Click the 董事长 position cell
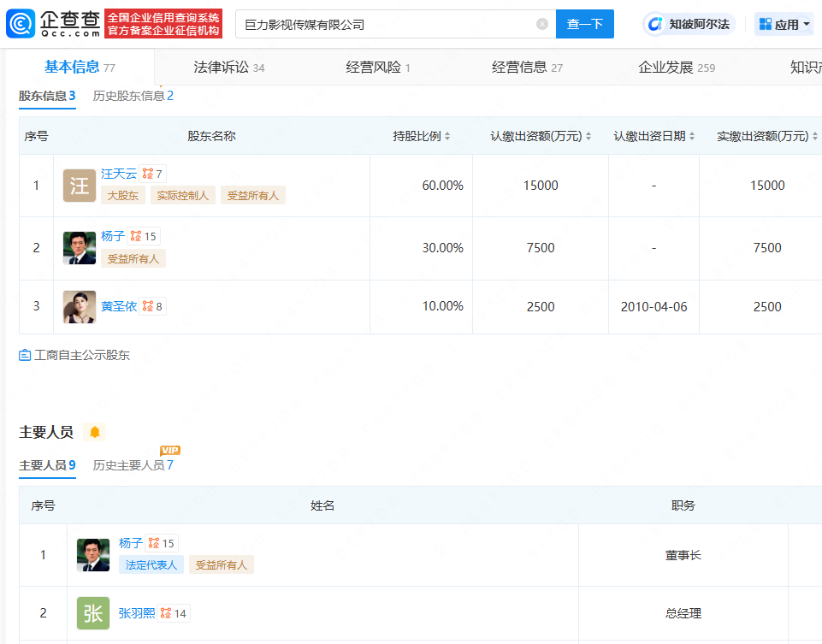The image size is (822, 644). coord(683,555)
